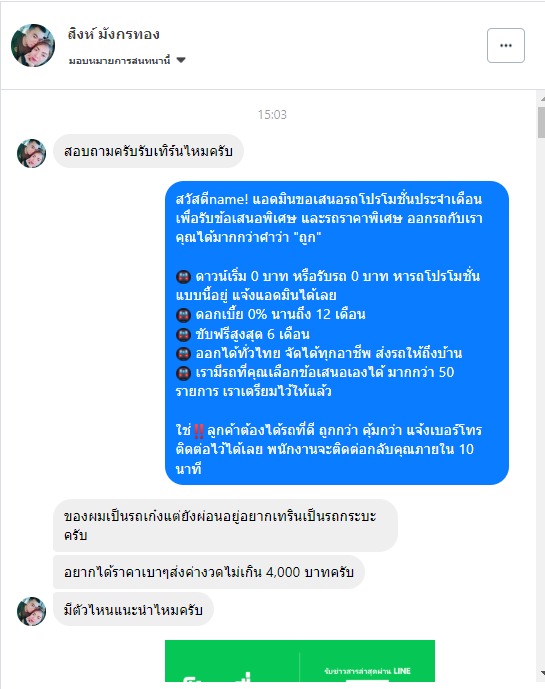Select the first car emoji bullet in promotion
The height and width of the screenshot is (689, 545).
point(183,277)
